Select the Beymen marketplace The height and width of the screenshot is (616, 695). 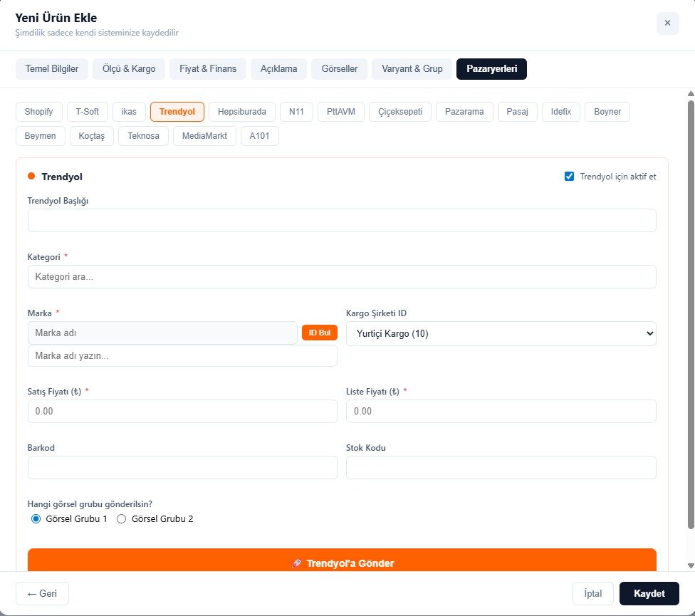tap(41, 136)
